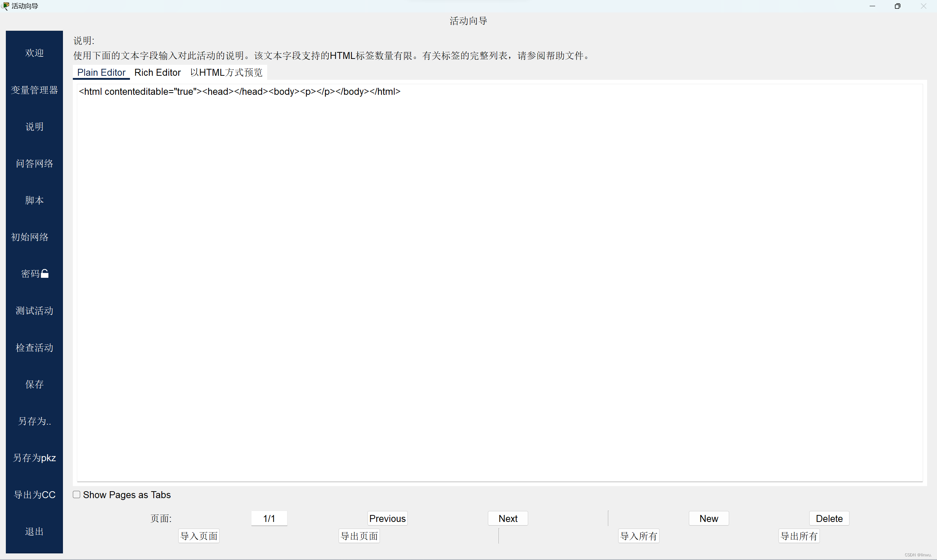Image resolution: width=937 pixels, height=560 pixels.
Task: Click the 导入所有 import all button
Action: pyautogui.click(x=638, y=536)
